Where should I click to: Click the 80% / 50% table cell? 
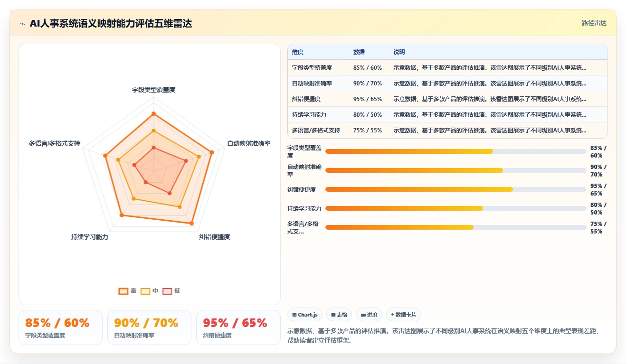pyautogui.click(x=368, y=115)
